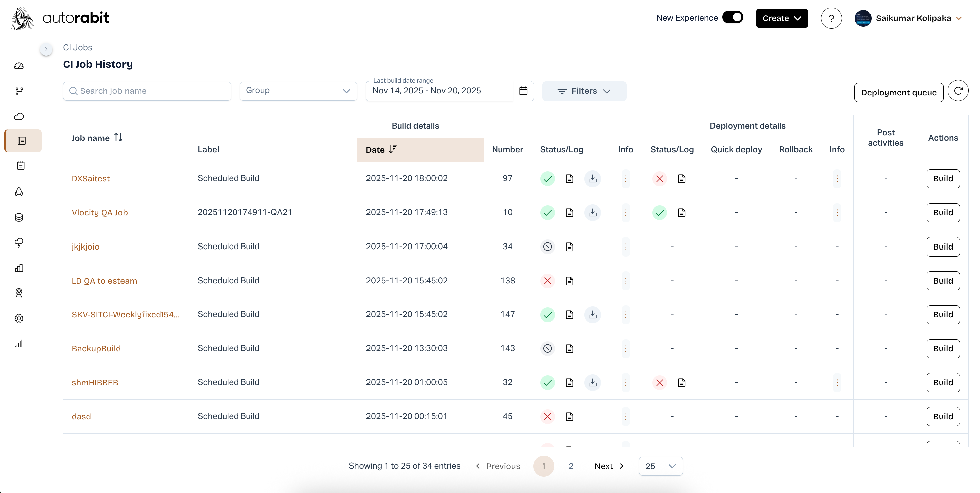
Task: Click the refresh icon beside Deployment queue
Action: point(958,91)
